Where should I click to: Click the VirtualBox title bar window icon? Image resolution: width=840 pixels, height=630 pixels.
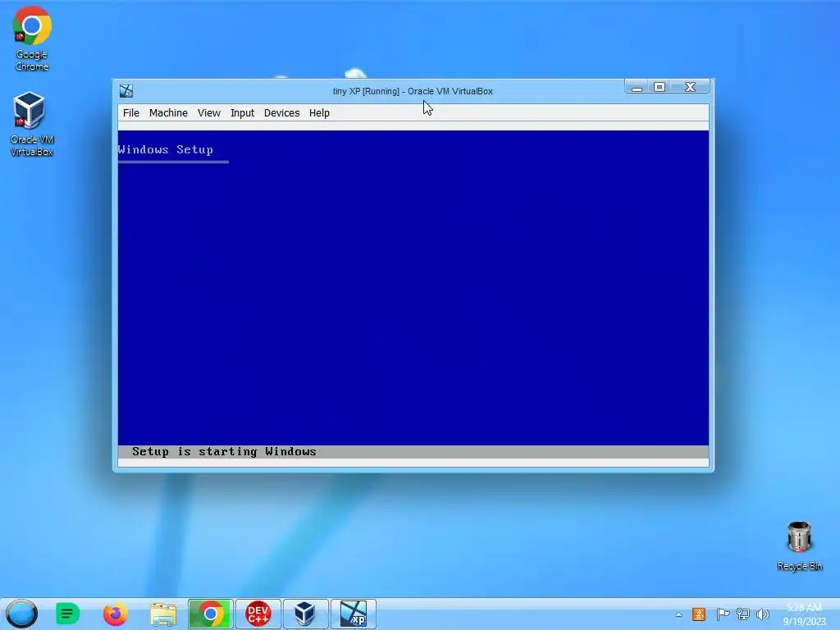126,91
